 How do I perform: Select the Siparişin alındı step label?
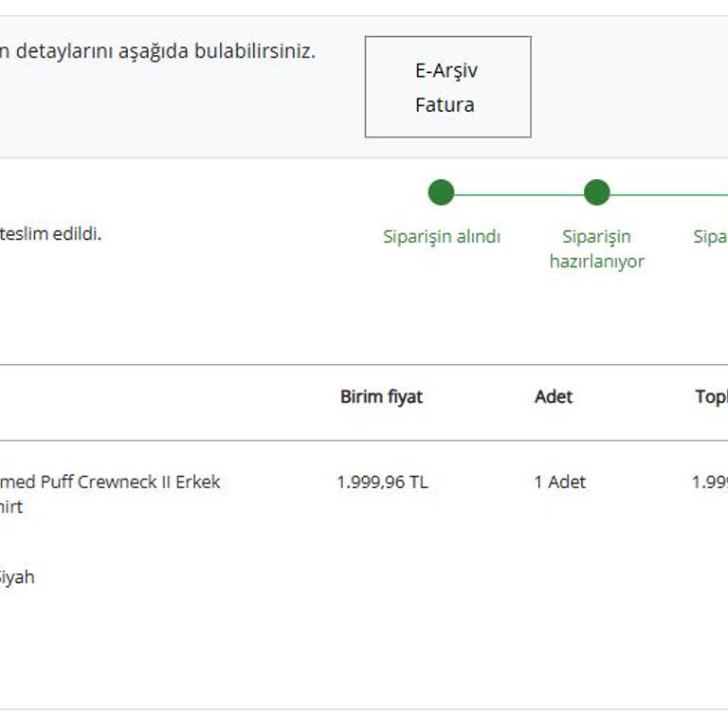pos(441,237)
